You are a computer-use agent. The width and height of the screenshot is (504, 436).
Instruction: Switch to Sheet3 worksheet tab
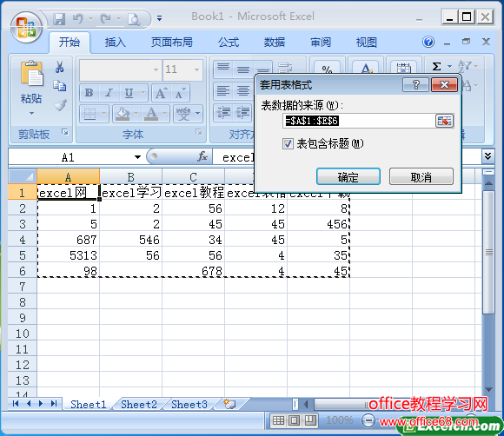(189, 405)
